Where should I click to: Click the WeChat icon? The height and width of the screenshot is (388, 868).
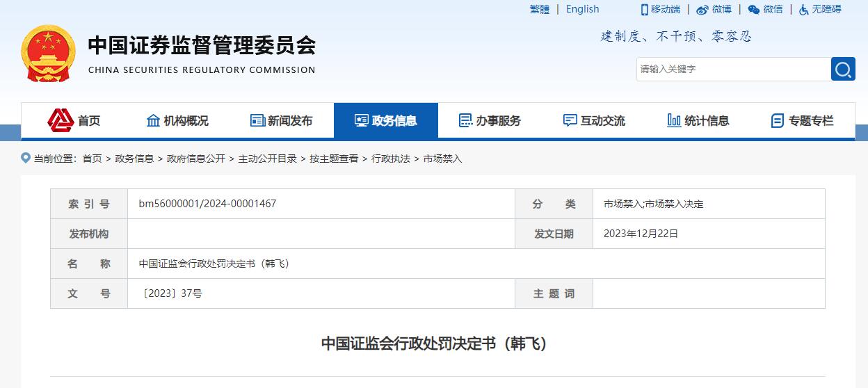tap(754, 10)
